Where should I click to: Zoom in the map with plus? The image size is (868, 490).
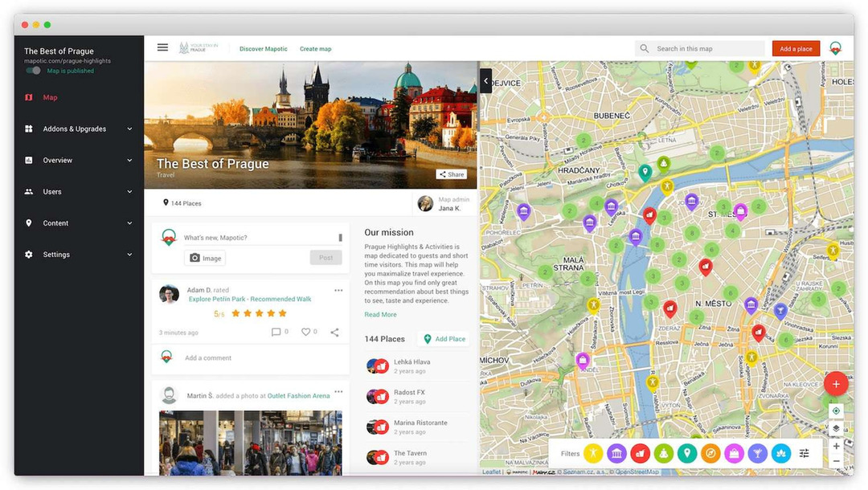836,446
